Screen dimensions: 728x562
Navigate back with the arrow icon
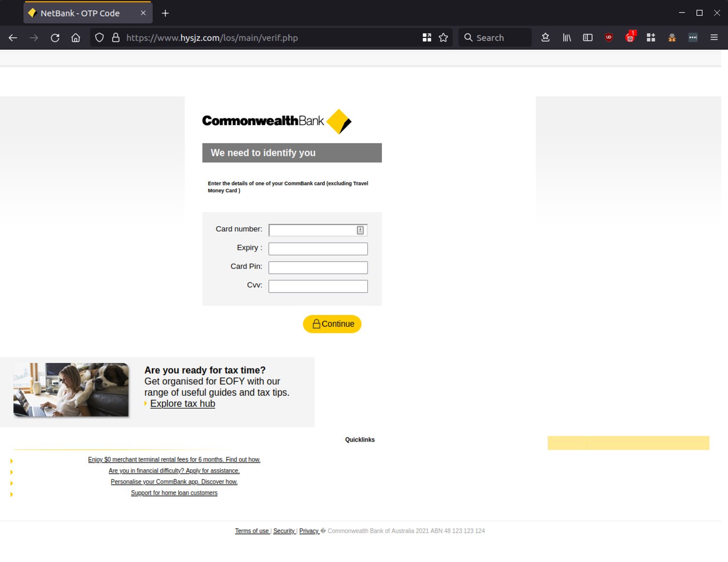(13, 37)
